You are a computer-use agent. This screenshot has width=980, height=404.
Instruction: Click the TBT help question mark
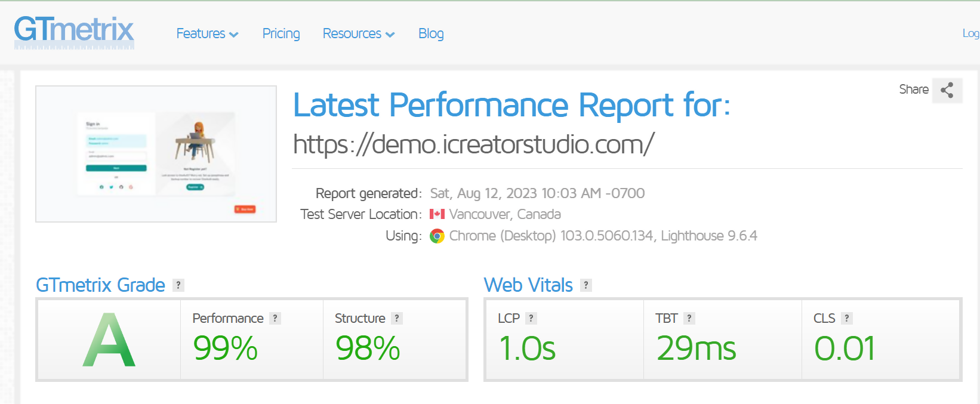point(689,319)
